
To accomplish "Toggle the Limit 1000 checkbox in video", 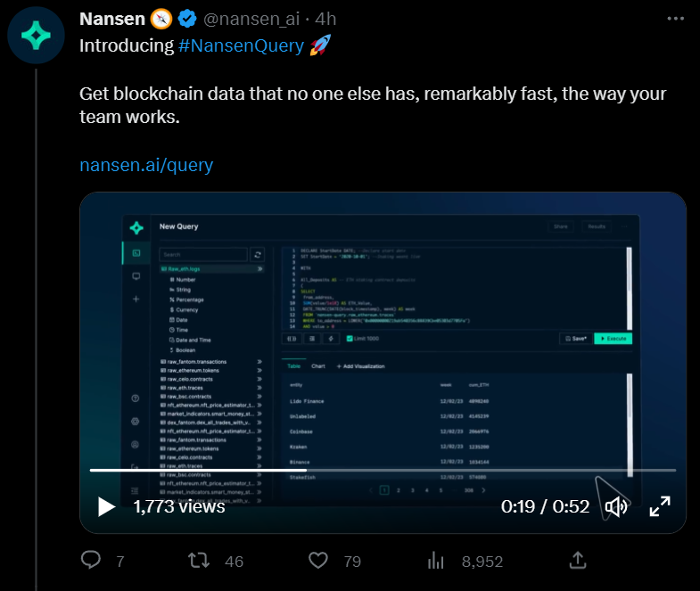I will pyautogui.click(x=350, y=339).
